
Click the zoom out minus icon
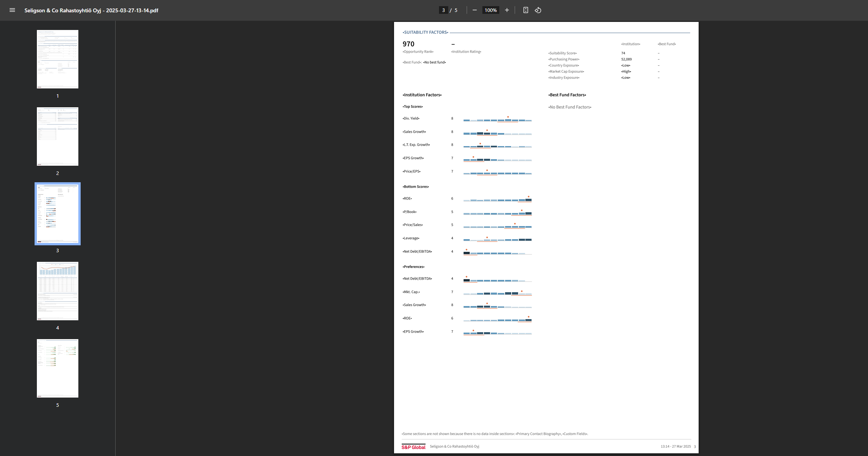point(475,10)
